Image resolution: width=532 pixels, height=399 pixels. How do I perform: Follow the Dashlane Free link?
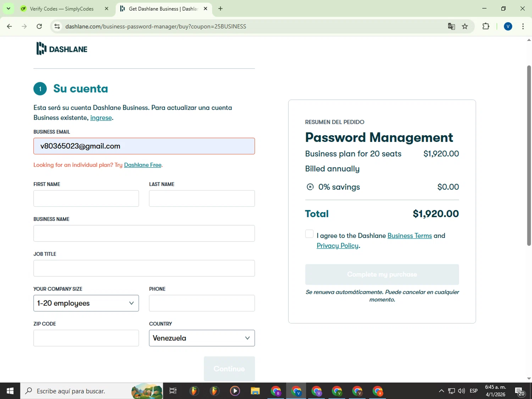(143, 165)
